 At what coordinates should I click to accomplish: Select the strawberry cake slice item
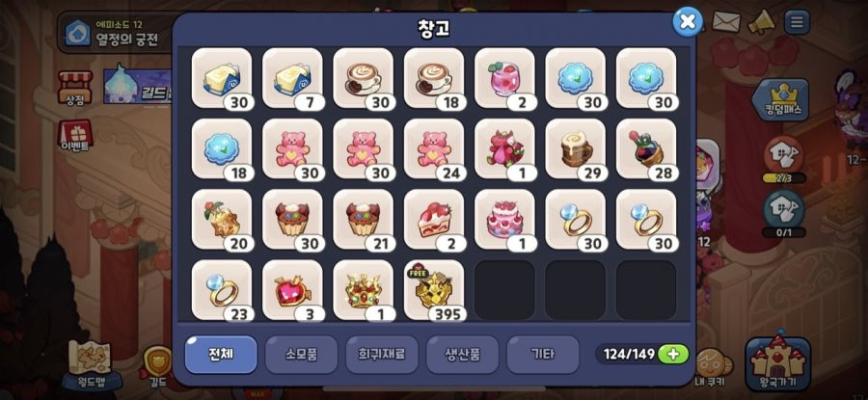433,220
